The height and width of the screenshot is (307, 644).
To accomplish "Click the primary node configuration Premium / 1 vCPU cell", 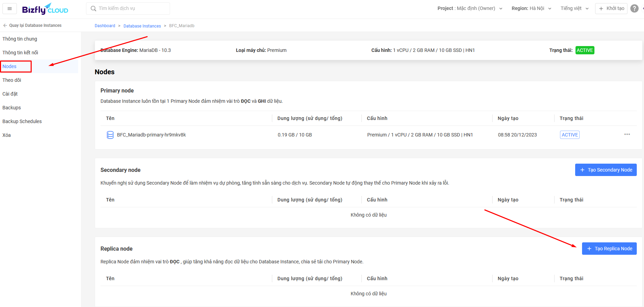I will coord(420,135).
